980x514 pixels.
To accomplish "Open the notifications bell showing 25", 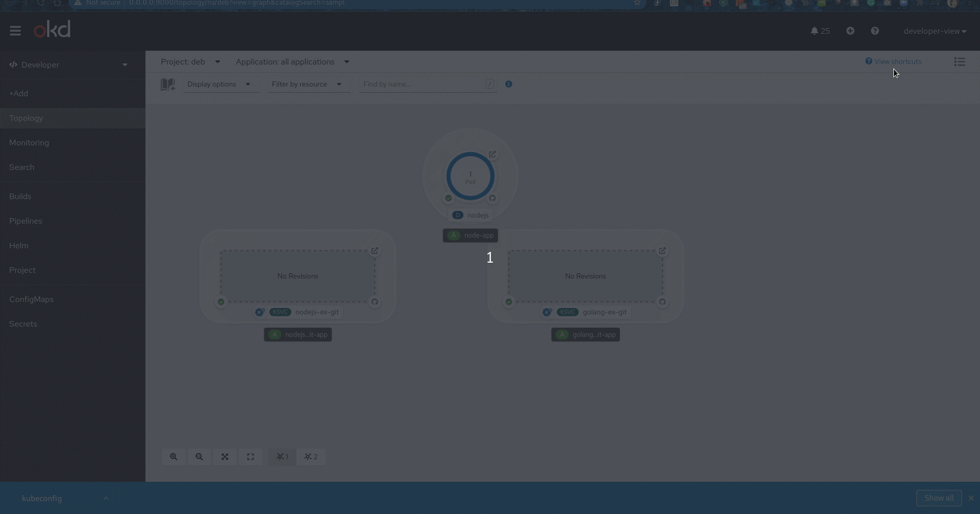I will tap(820, 31).
